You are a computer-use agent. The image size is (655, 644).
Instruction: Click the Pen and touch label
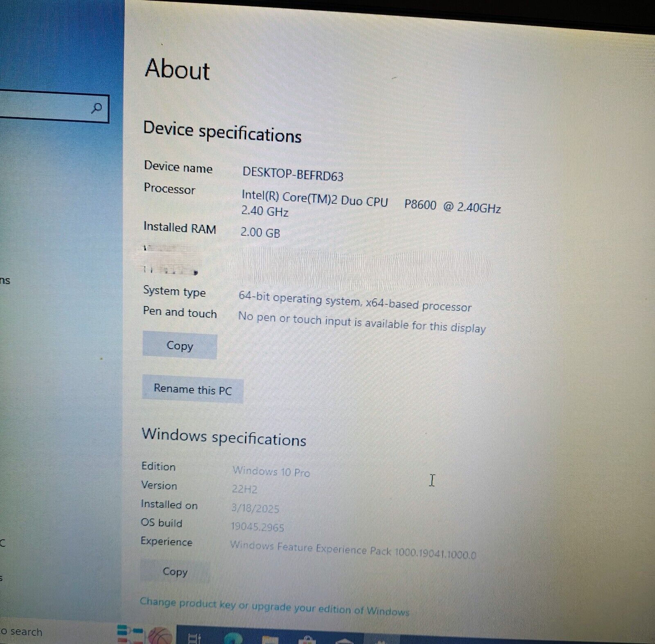point(180,312)
